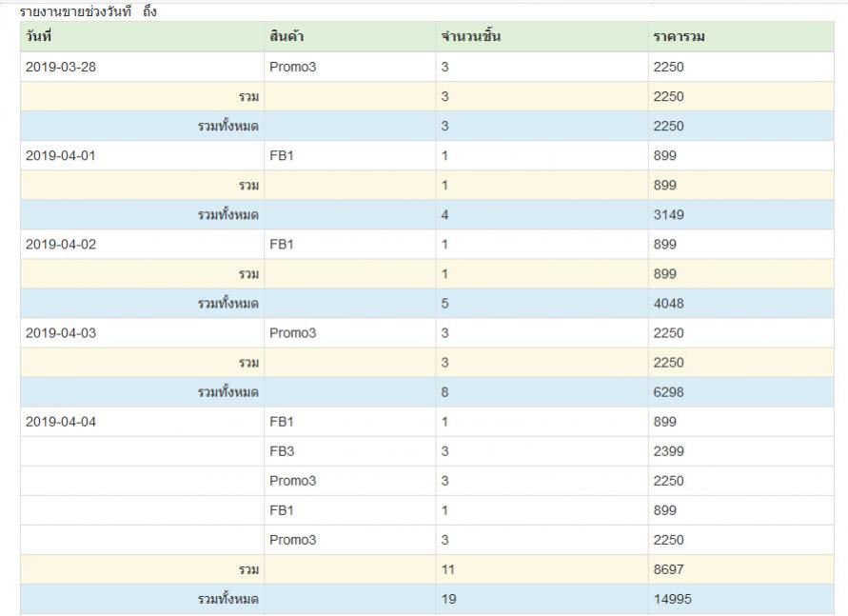
Task: Click the 4048 cumulative total cell
Action: (x=668, y=304)
